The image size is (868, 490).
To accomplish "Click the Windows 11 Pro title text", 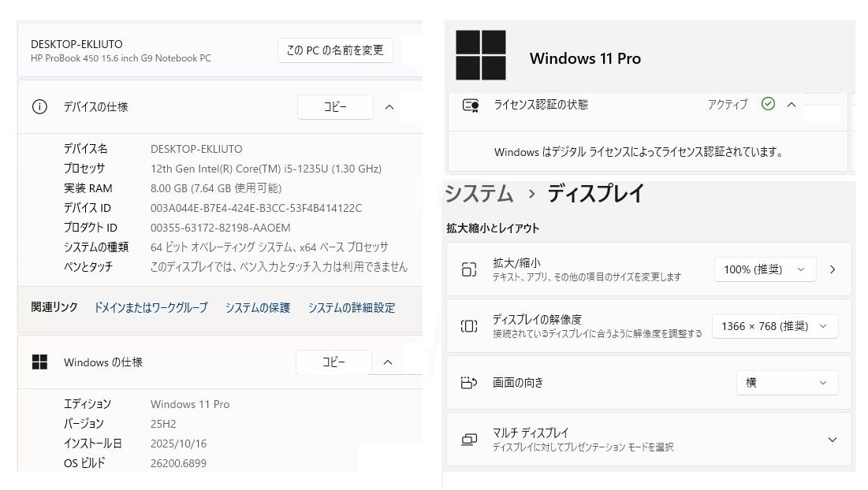I will coord(585,58).
